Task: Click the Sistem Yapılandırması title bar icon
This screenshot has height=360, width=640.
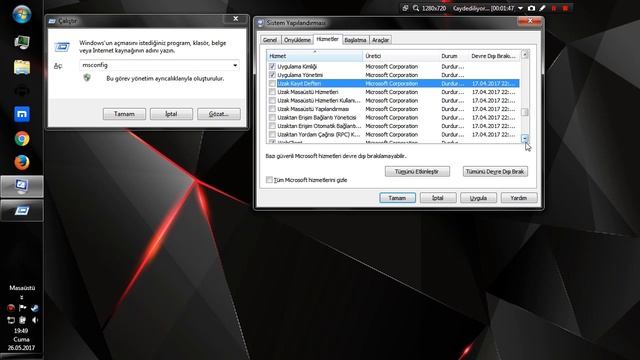Action: 260,23
